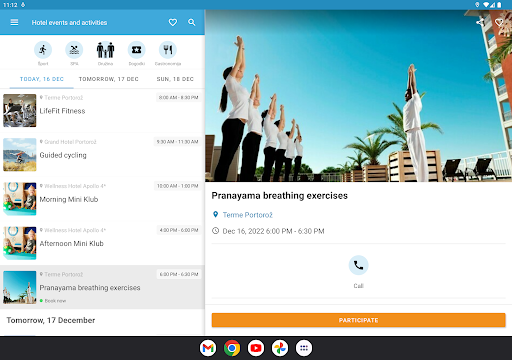Filter by Sport category icon
Viewport: 512px width, 360px height.
43,50
